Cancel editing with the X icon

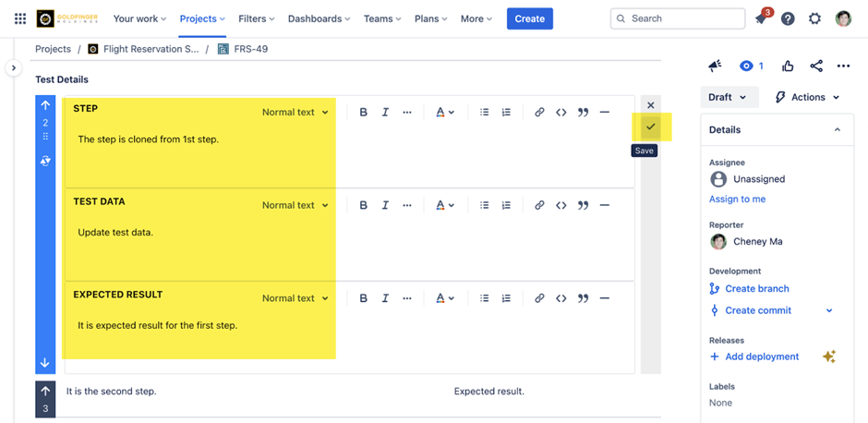[651, 105]
